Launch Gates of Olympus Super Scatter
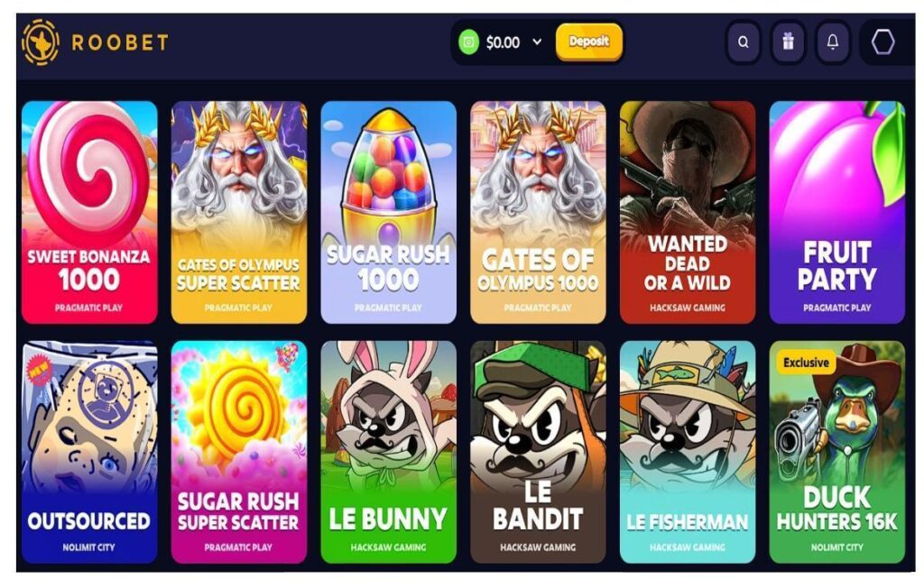Viewport: 924px width, 588px height. point(238,212)
